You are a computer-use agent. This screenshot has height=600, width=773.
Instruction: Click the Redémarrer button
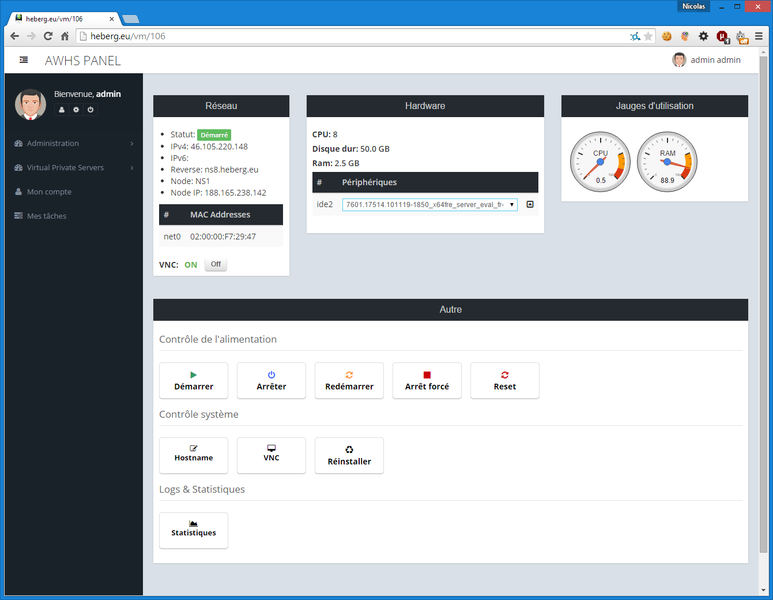[x=349, y=380]
